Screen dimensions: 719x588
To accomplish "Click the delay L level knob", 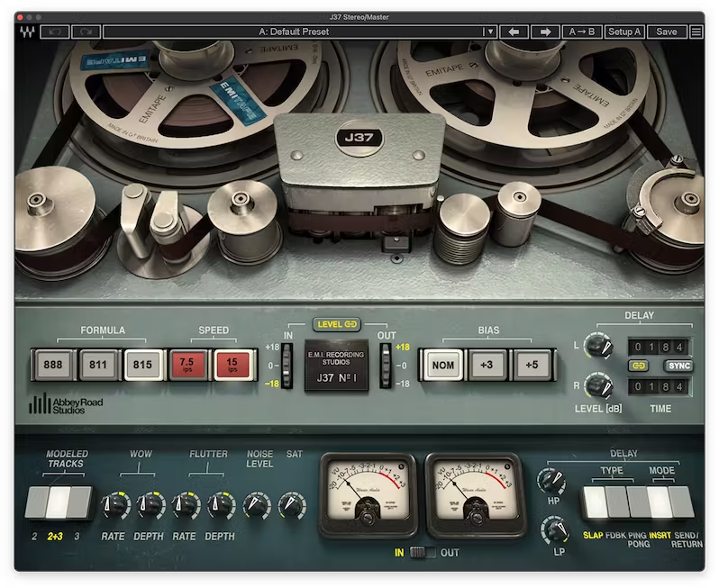I will click(x=598, y=347).
